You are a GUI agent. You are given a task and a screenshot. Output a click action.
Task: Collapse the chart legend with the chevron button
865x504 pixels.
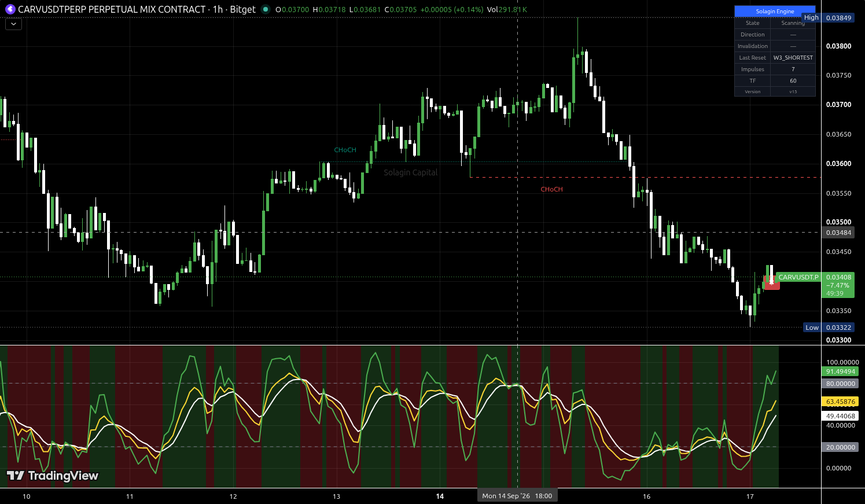13,24
